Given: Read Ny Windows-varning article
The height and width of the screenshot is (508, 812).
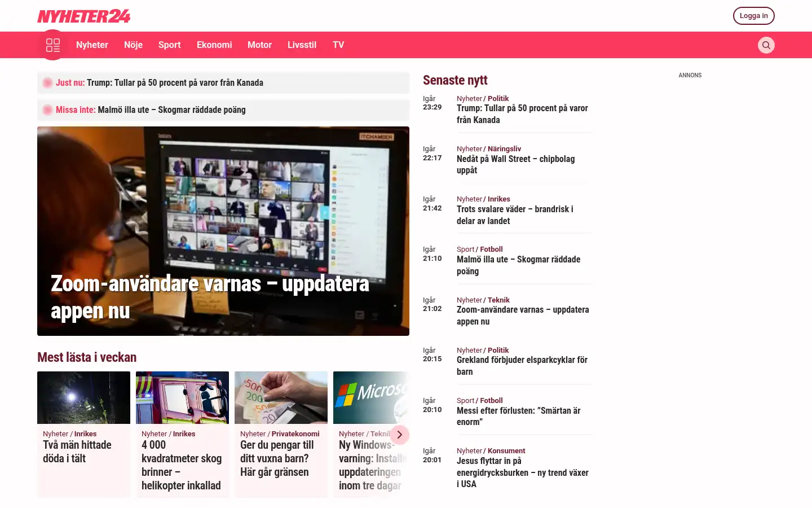Looking at the screenshot, I should tap(372, 465).
